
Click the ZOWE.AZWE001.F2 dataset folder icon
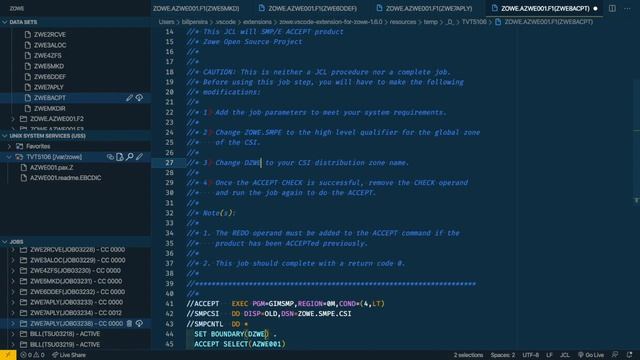coord(23,119)
